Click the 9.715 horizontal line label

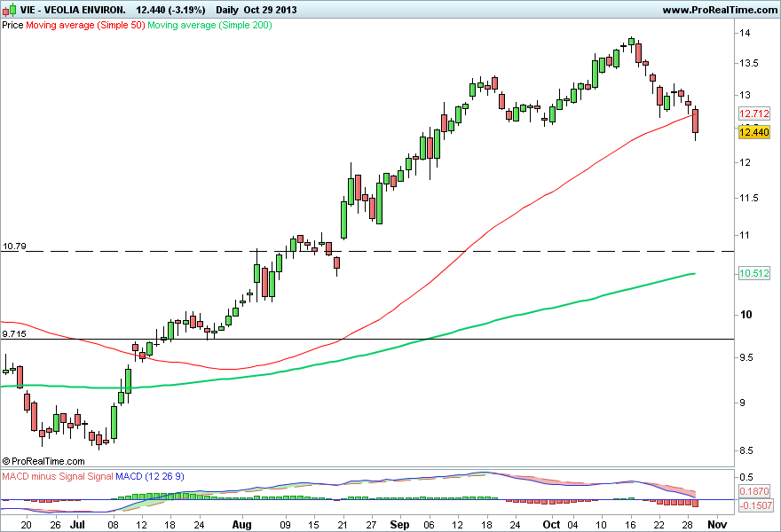tap(14, 334)
